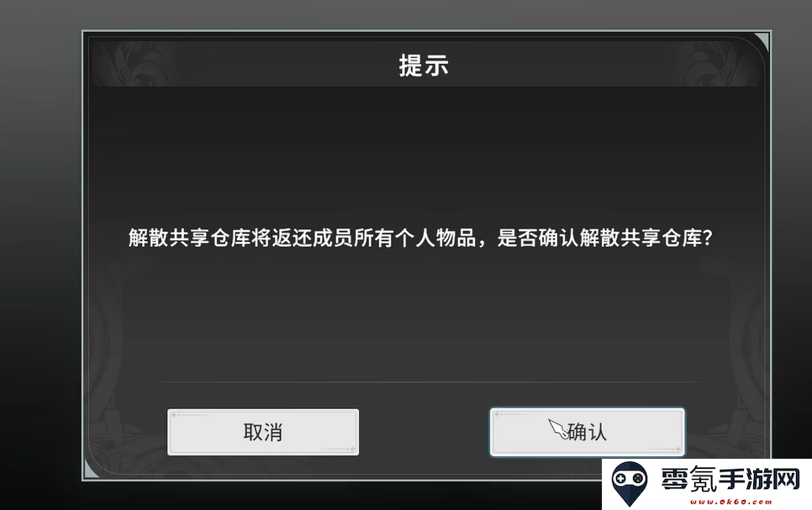Confirm disbanding with the 确认 button
Viewport: 812px width, 510px height.
tap(588, 433)
